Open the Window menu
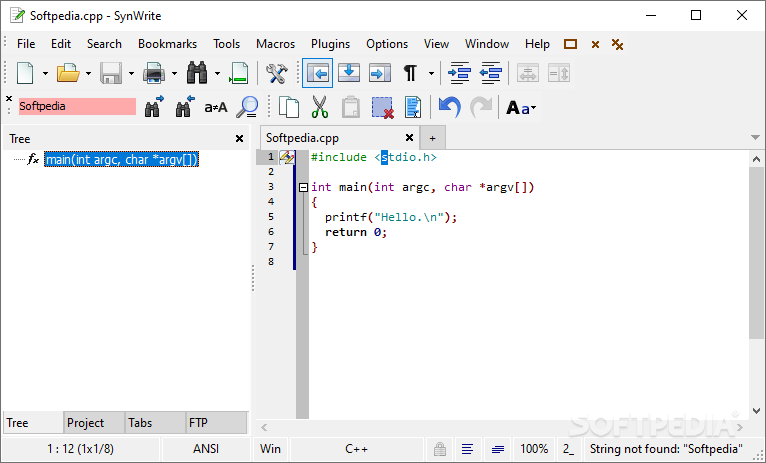This screenshot has height=463, width=766. (x=487, y=44)
